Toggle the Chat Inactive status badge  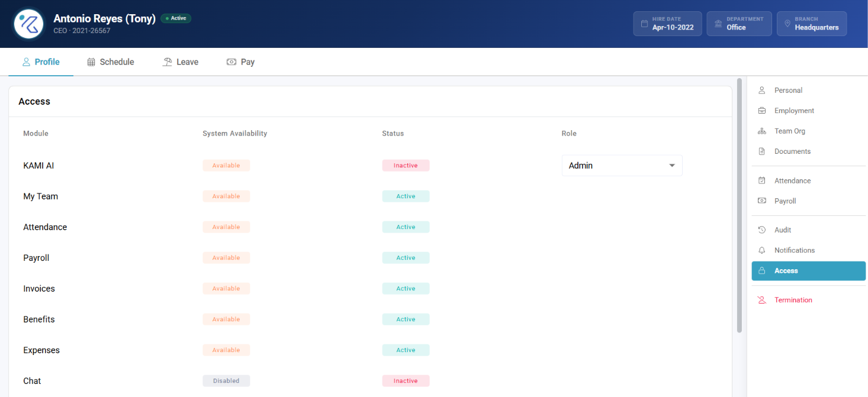coord(406,381)
